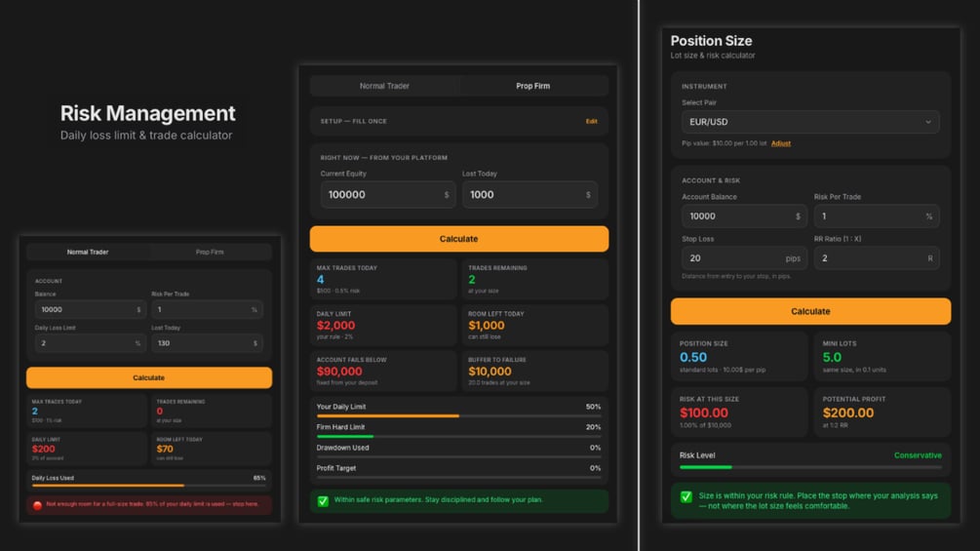Click the dollar icon in Current Equity field

447,195
